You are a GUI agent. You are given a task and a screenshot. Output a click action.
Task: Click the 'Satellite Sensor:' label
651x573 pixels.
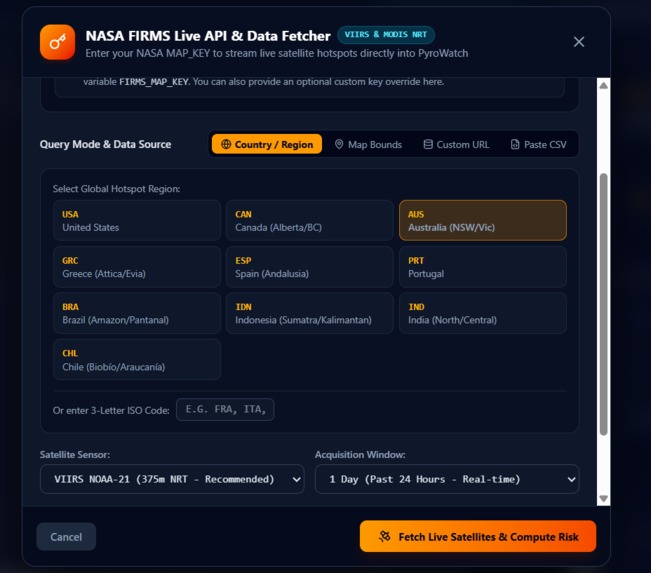click(x=75, y=455)
